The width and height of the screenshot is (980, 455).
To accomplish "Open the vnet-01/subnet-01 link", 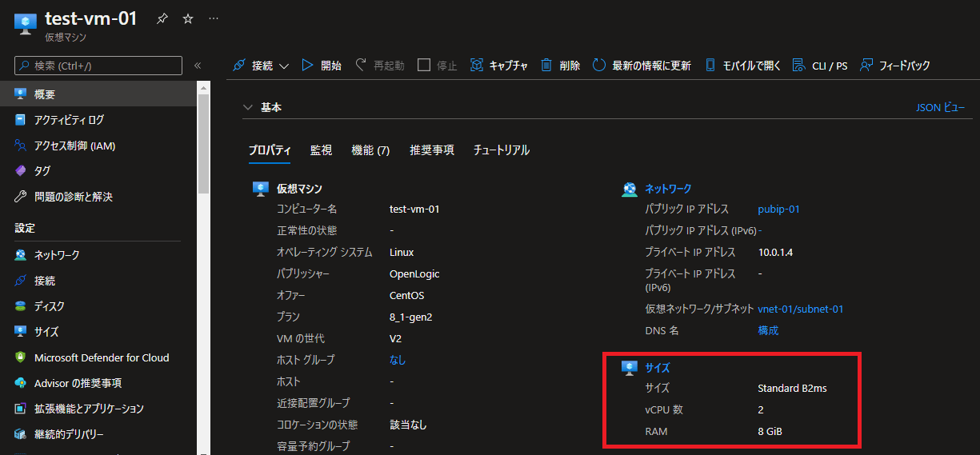I will [x=801, y=309].
